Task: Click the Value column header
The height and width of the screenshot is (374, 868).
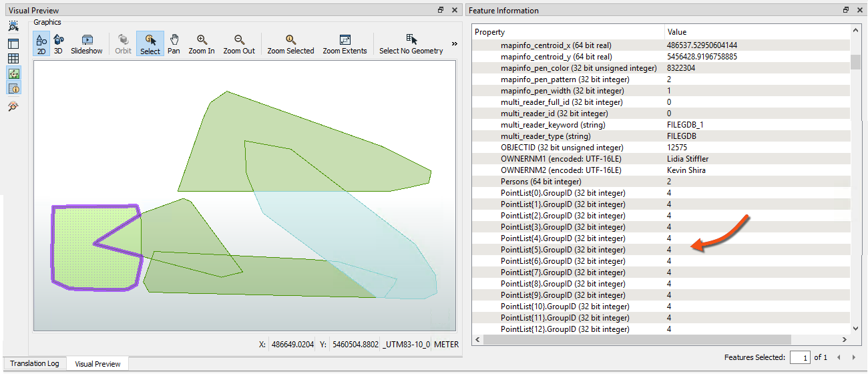Action: pyautogui.click(x=754, y=32)
